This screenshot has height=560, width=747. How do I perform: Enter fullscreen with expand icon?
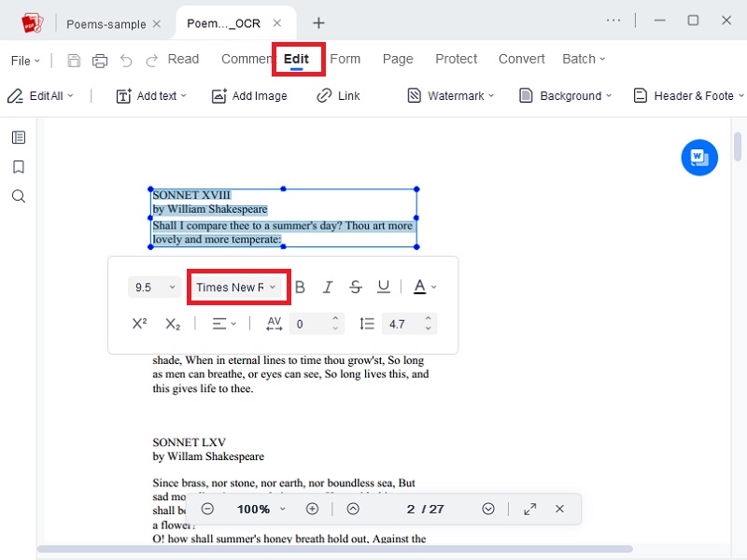click(x=529, y=509)
